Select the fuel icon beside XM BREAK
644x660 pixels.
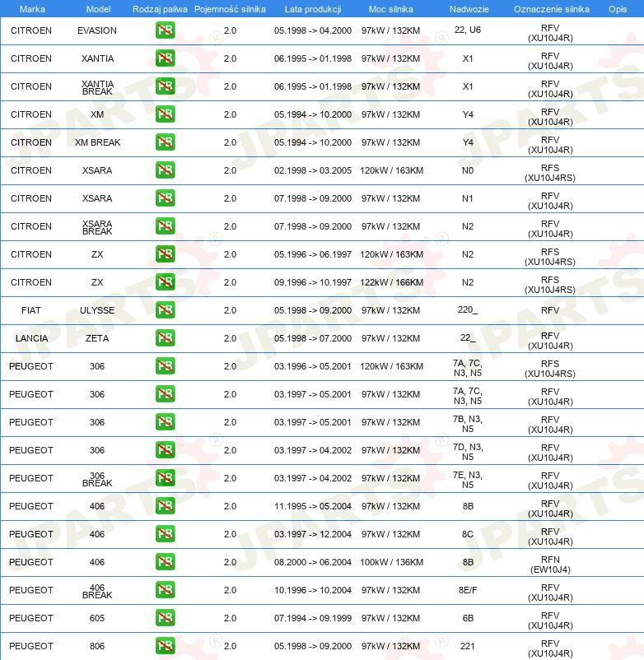(x=165, y=142)
